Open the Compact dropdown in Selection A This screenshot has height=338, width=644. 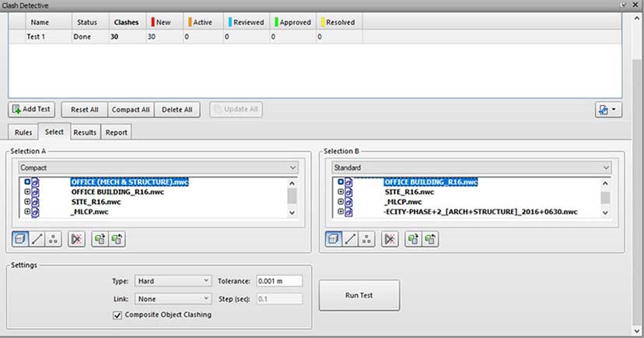click(158, 167)
